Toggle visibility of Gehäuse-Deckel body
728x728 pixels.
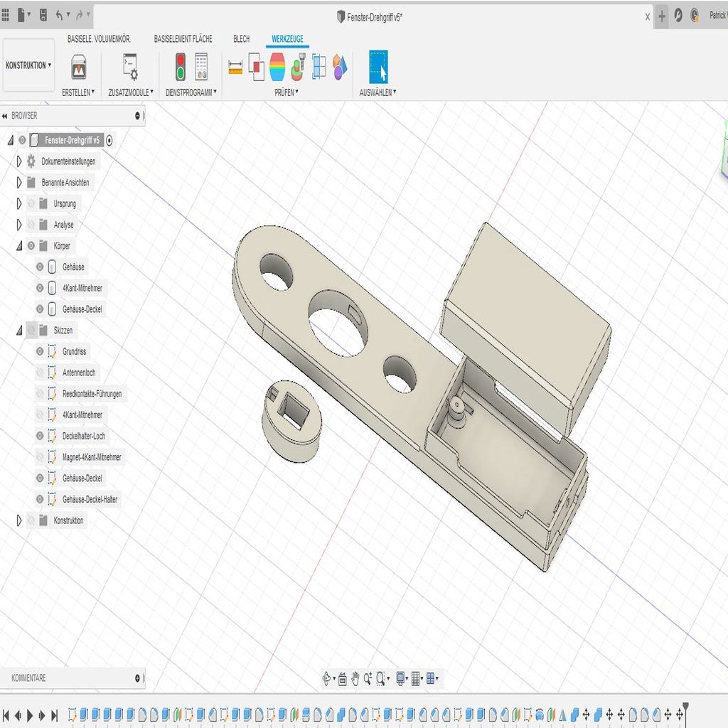click(x=40, y=309)
